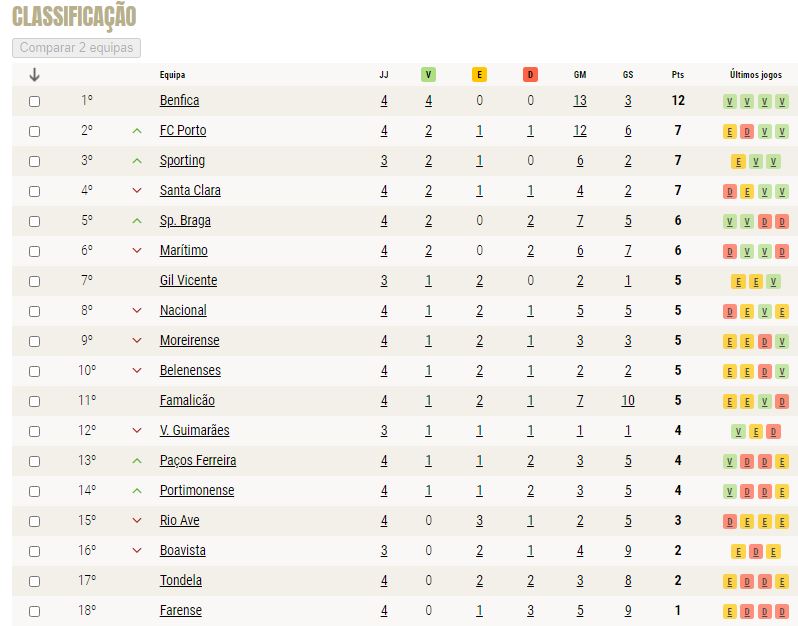Click the sort arrow icon in table header
The image size is (798, 626).
pyautogui.click(x=34, y=75)
